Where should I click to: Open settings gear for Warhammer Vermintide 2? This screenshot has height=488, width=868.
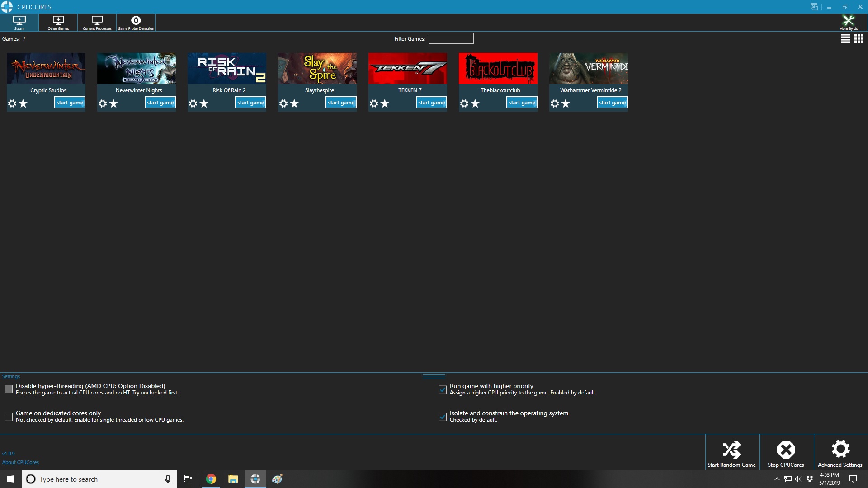tap(555, 103)
